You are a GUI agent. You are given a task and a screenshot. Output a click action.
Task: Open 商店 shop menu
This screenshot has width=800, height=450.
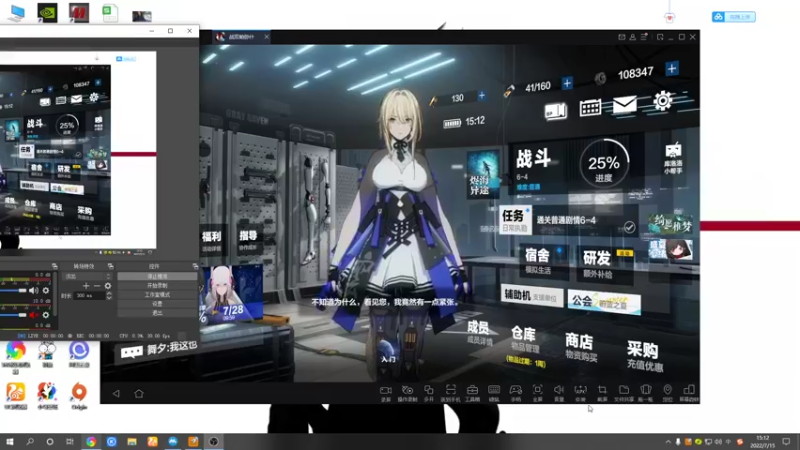click(580, 347)
